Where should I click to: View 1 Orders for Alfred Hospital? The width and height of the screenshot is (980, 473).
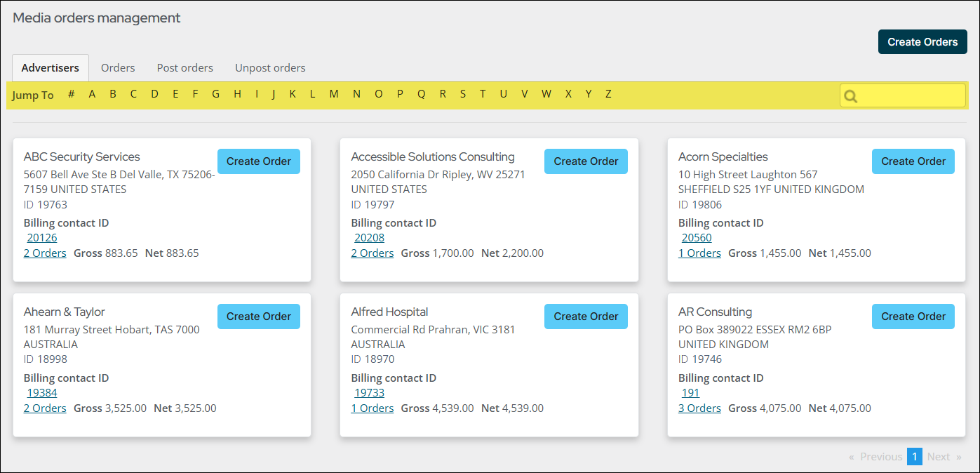pos(372,408)
